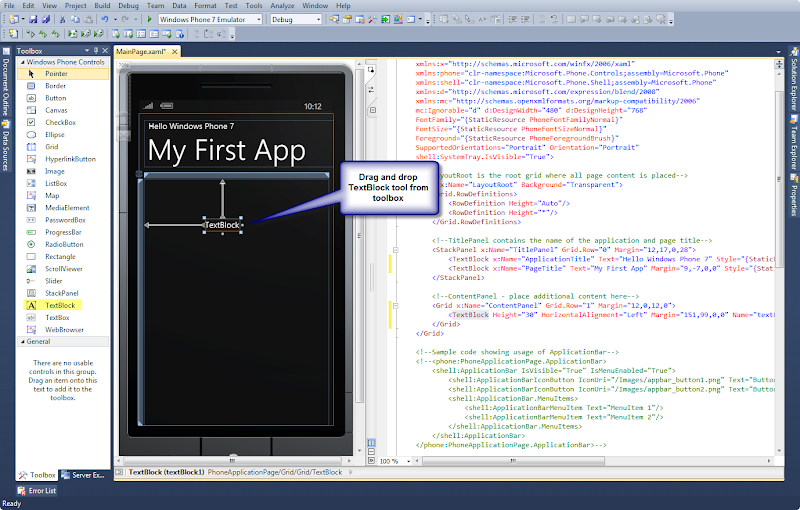This screenshot has width=800, height=510.
Task: Open the Error List panel
Action: [35, 491]
